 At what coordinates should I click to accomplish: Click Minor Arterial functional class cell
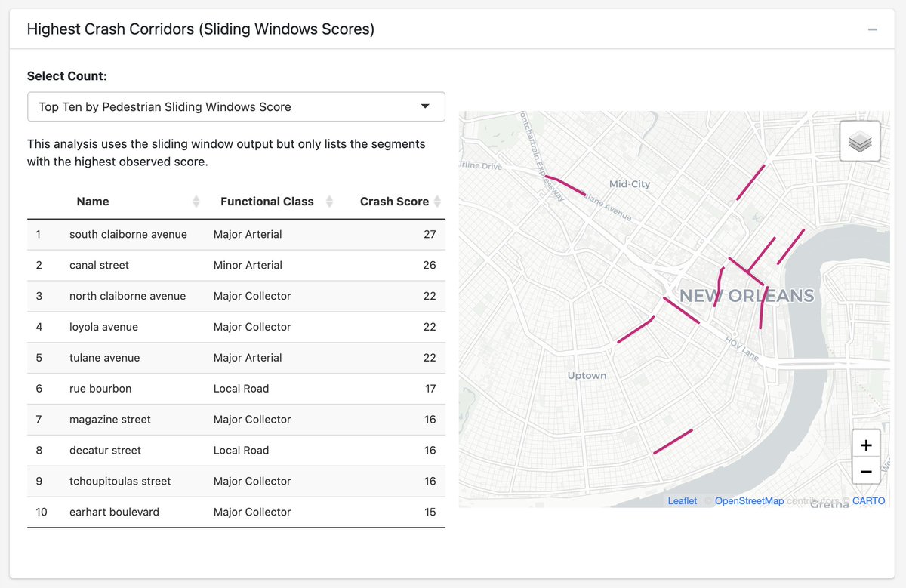click(248, 266)
